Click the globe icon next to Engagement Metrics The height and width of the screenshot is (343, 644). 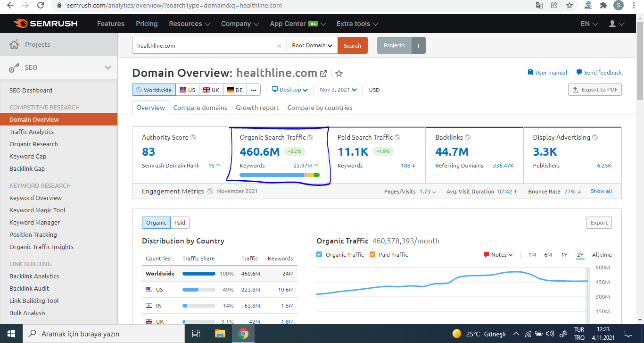pos(210,191)
